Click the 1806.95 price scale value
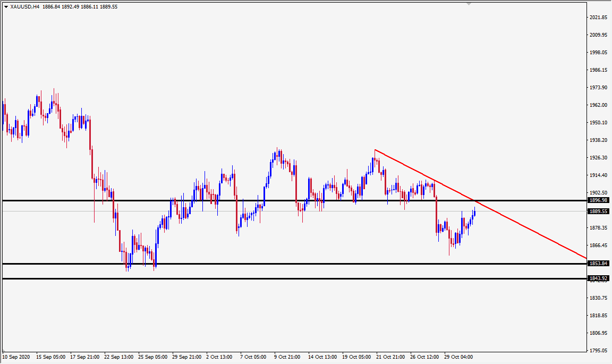This screenshot has height=364, width=612. (598, 333)
